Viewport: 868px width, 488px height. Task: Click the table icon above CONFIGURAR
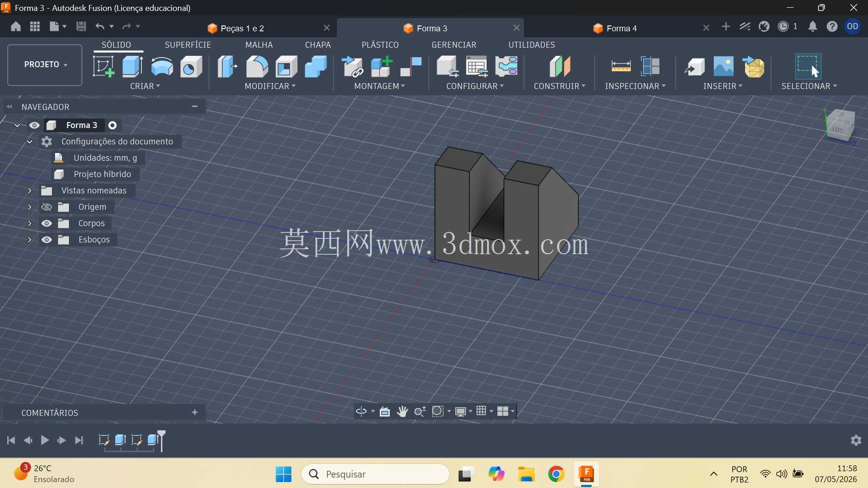pos(477,66)
